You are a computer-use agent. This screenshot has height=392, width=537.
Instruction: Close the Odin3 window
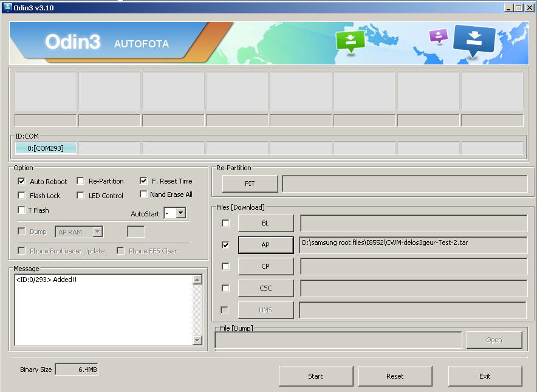[x=530, y=7]
